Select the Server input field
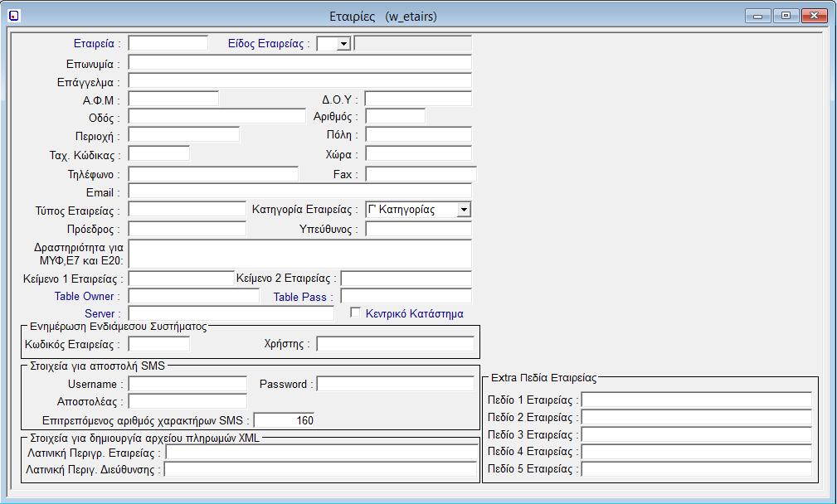Screen dimensions: 837x504 tap(231, 313)
